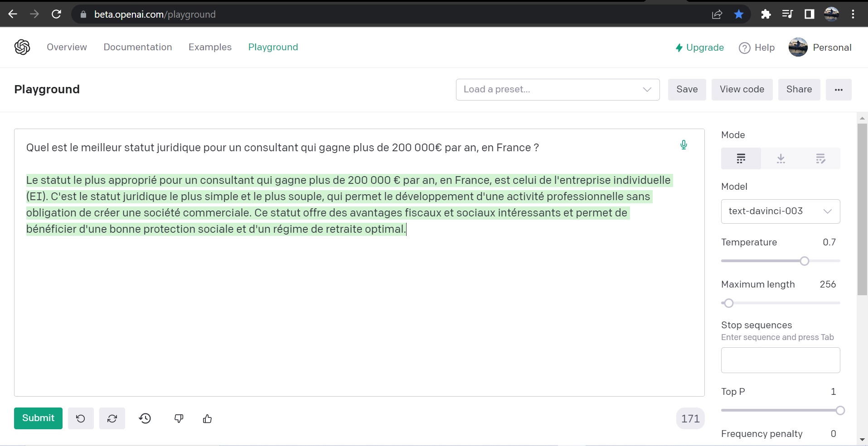Regenerate the completion

coord(112,418)
